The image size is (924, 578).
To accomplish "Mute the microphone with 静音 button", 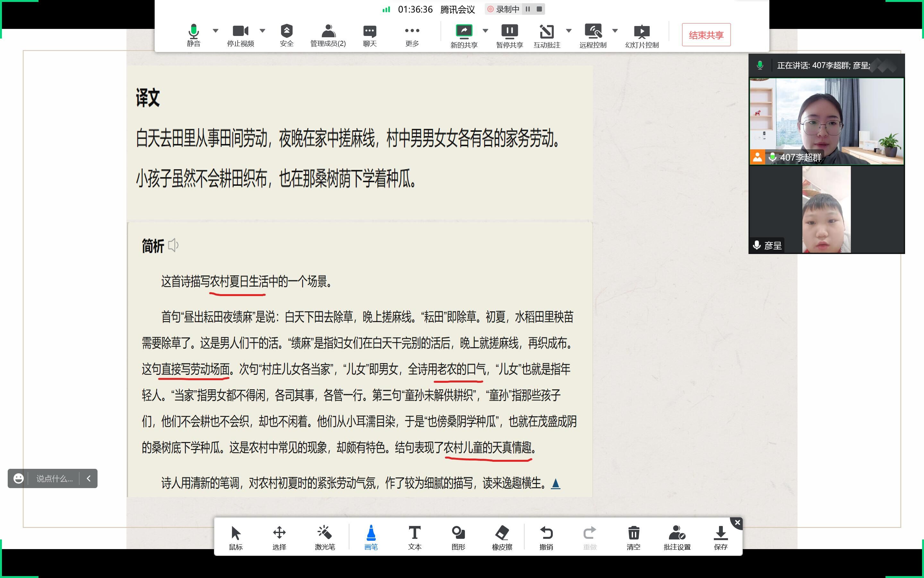I will (193, 35).
